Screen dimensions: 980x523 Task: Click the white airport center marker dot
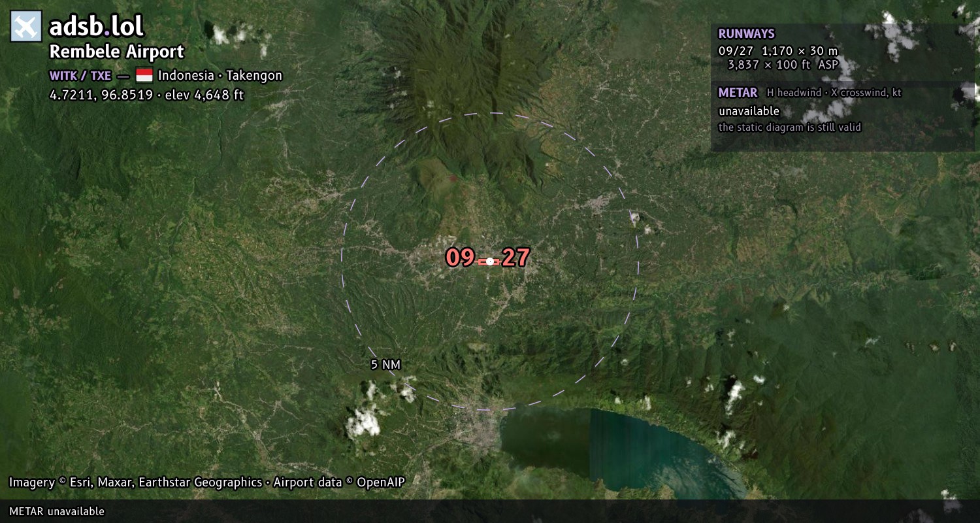490,261
